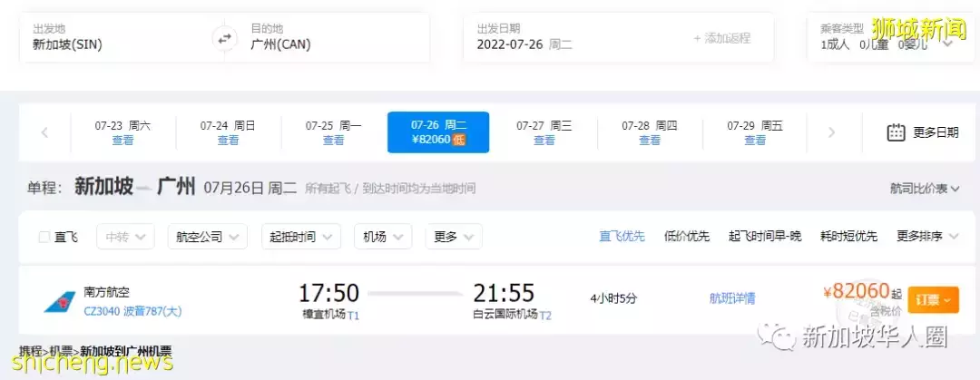This screenshot has width=980, height=380.
Task: Open the 航空公司 dropdown filter
Action: [208, 237]
